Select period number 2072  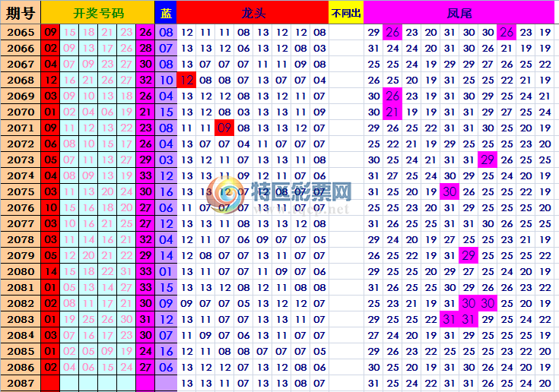(x=21, y=144)
